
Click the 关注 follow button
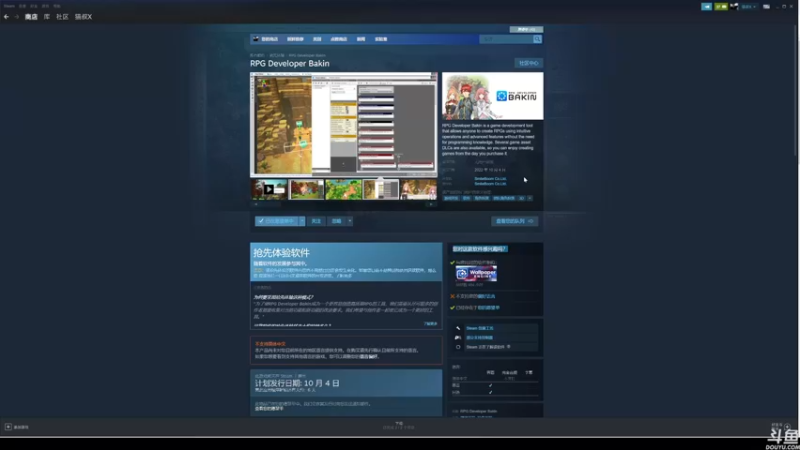(316, 221)
